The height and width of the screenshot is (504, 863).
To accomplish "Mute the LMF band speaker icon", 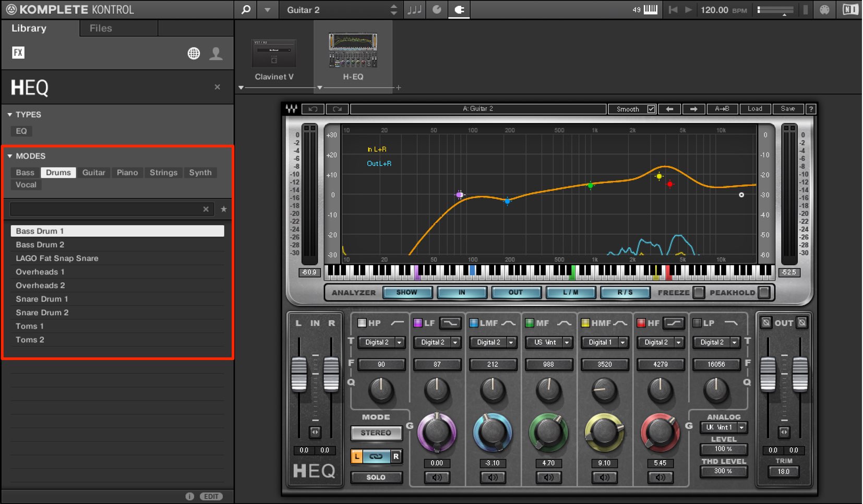I will click(493, 477).
